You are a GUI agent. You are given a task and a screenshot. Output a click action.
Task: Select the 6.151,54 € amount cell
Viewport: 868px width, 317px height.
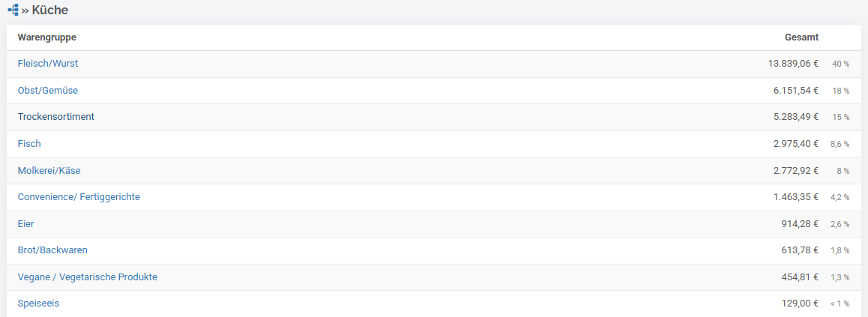pyautogui.click(x=795, y=90)
